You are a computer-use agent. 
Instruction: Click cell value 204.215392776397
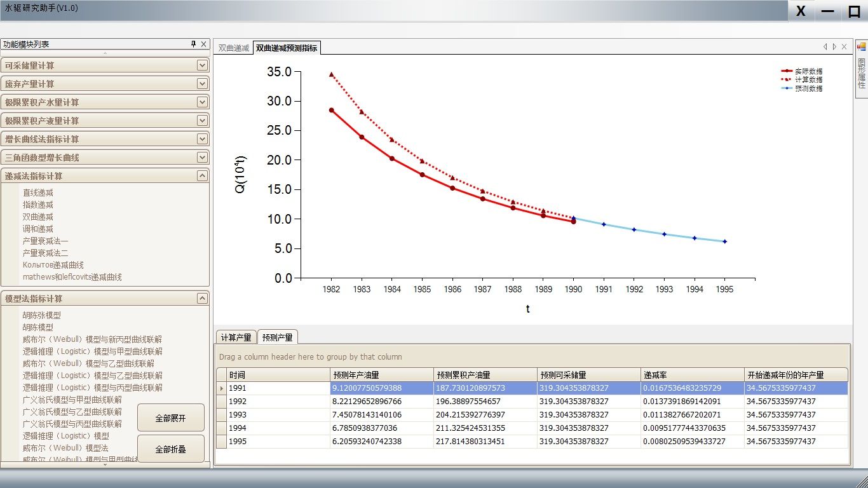coord(485,415)
